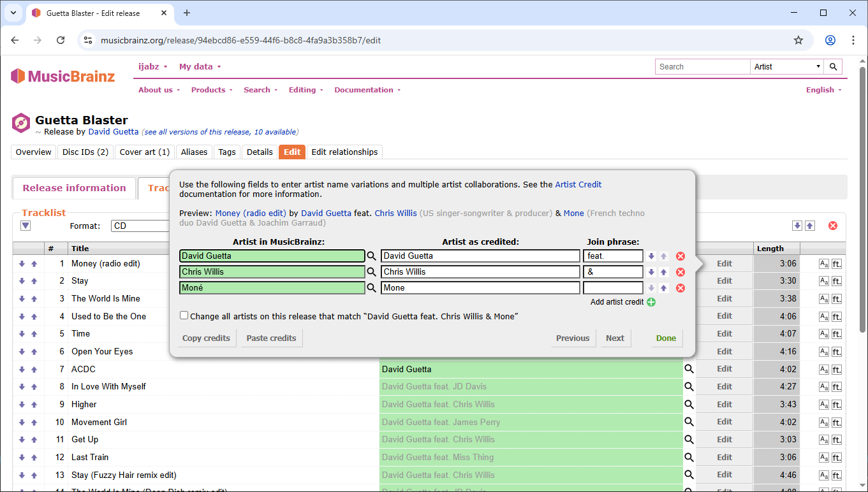Click the MusicBrainz logo
Screen dimensions: 868x492
click(x=63, y=76)
